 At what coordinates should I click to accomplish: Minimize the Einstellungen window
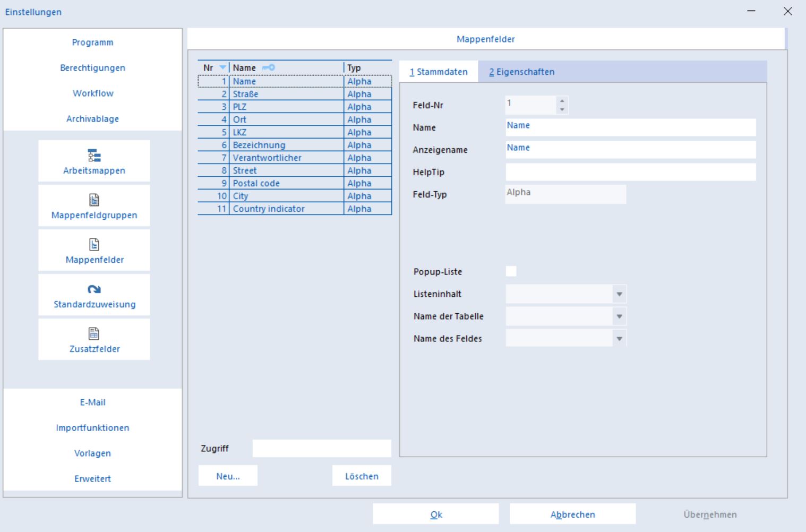pos(751,11)
